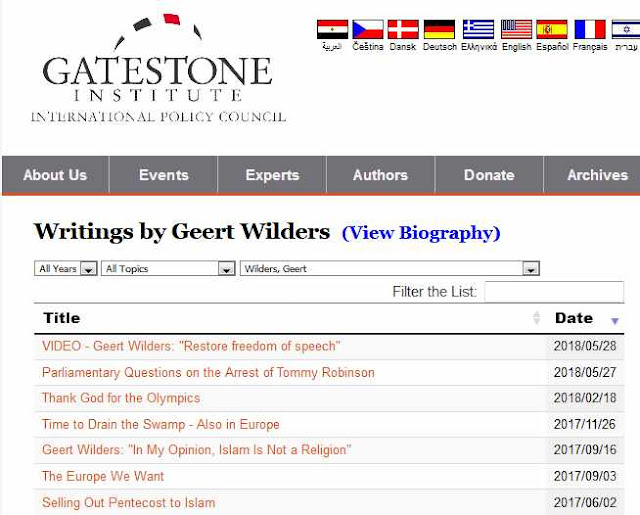The height and width of the screenshot is (515, 640).
Task: Click the Français language label
Action: (x=590, y=47)
